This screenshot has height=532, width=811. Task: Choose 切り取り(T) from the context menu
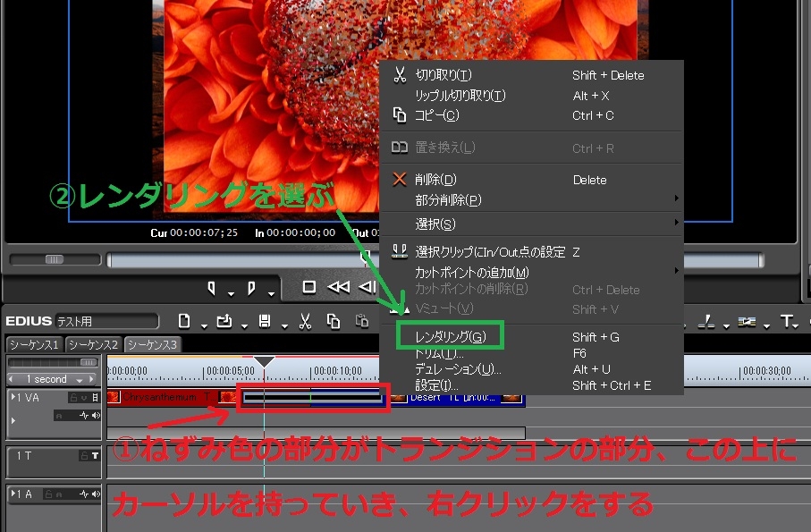(x=531, y=75)
